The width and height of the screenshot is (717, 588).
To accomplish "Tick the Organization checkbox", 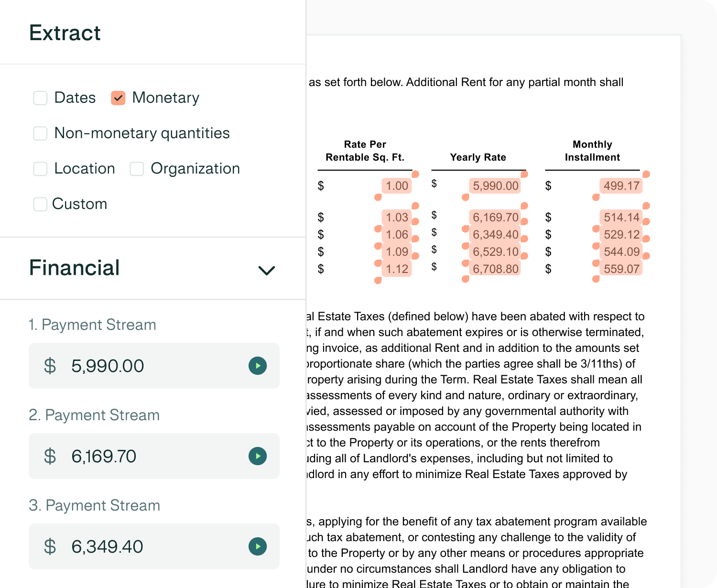I will coord(137,169).
